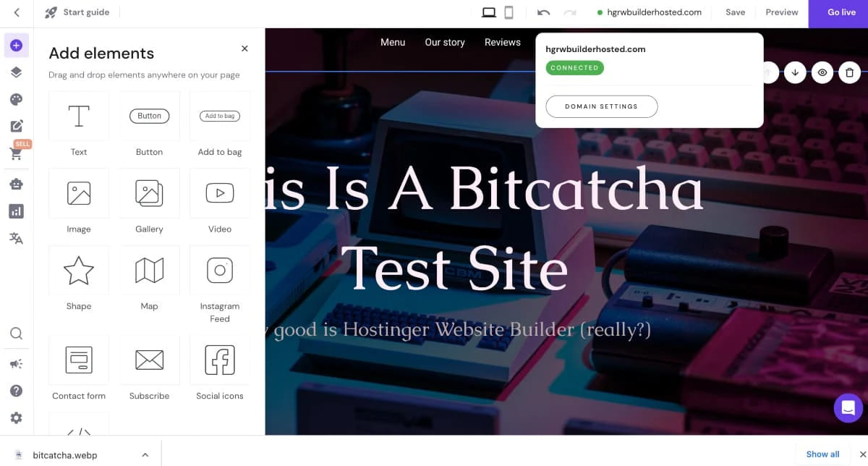The height and width of the screenshot is (466, 868).
Task: Delete section with trash icon
Action: (x=850, y=72)
